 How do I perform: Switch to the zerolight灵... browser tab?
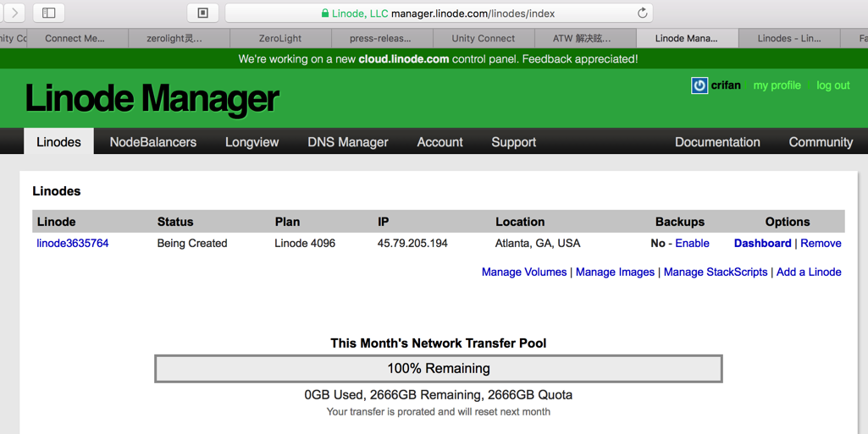pos(179,38)
